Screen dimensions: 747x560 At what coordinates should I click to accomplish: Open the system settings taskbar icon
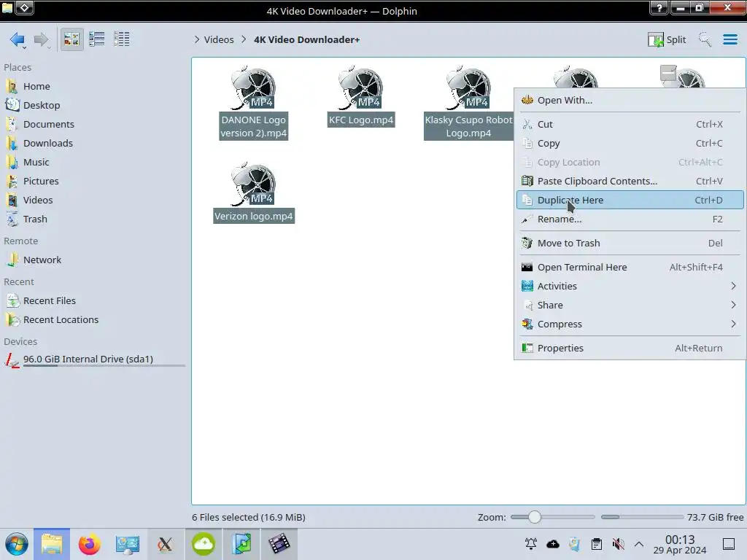pos(127,544)
